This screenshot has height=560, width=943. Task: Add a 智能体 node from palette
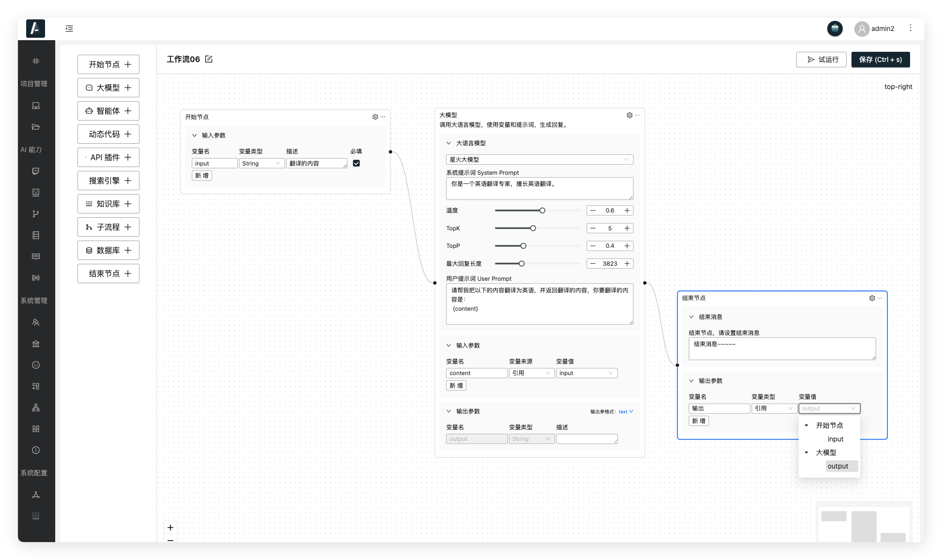click(x=108, y=111)
